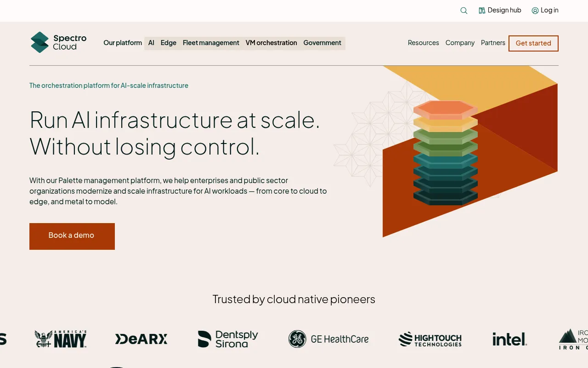588x368 pixels.
Task: Open the Our platform menu
Action: point(123,43)
